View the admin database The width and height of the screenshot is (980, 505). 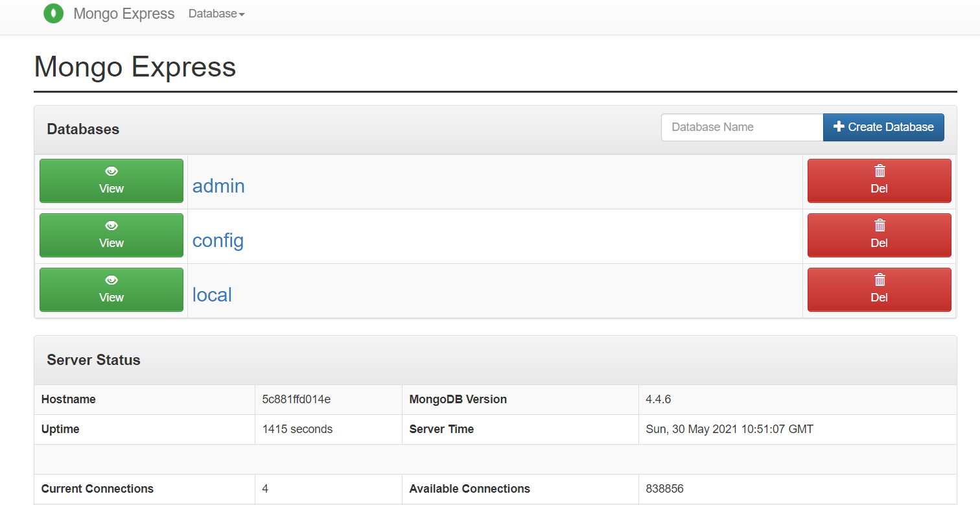111,181
